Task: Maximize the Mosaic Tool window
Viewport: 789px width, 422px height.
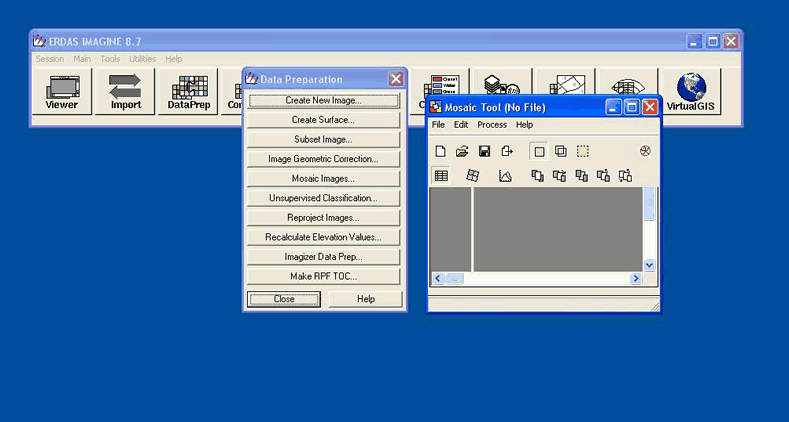Action: point(632,107)
